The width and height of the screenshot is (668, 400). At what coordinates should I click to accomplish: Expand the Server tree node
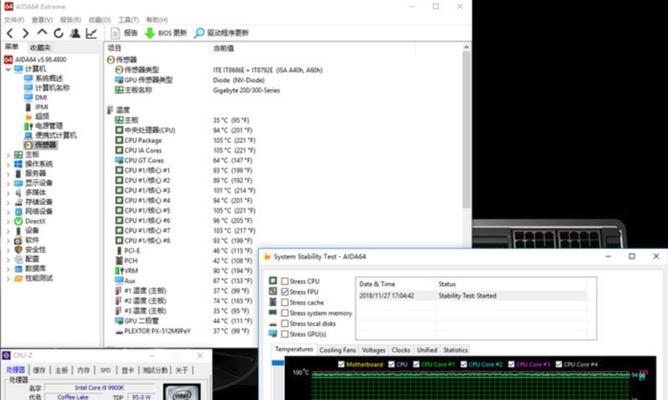pos(8,174)
